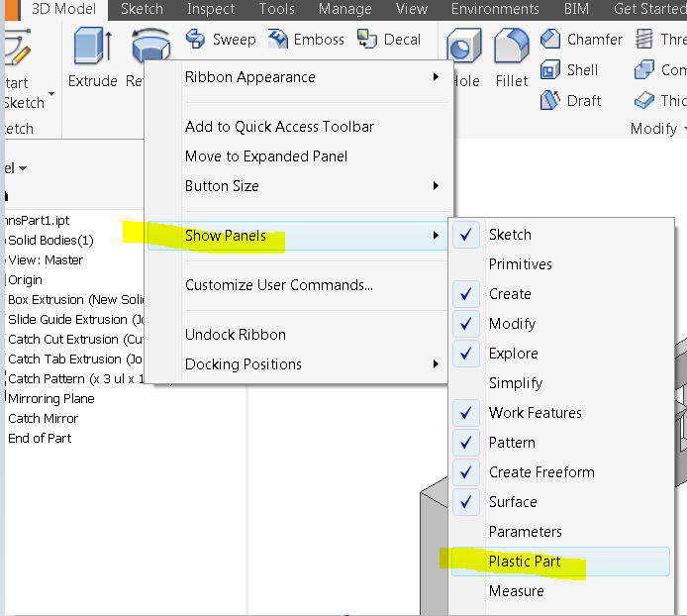Select the Solid Bodies(1) node
This screenshot has height=616, width=687.
(50, 241)
